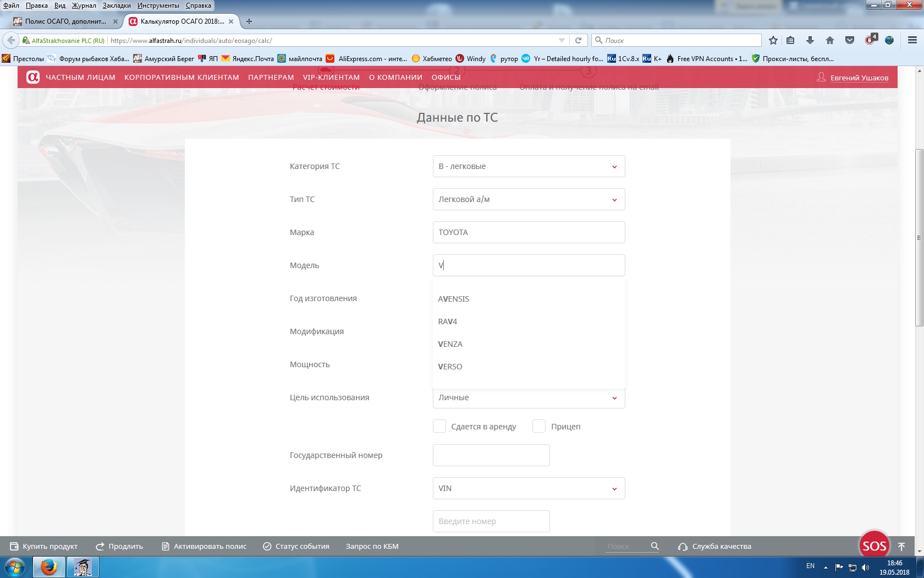Click the 'Запрос по КБМ' link

[x=372, y=547]
